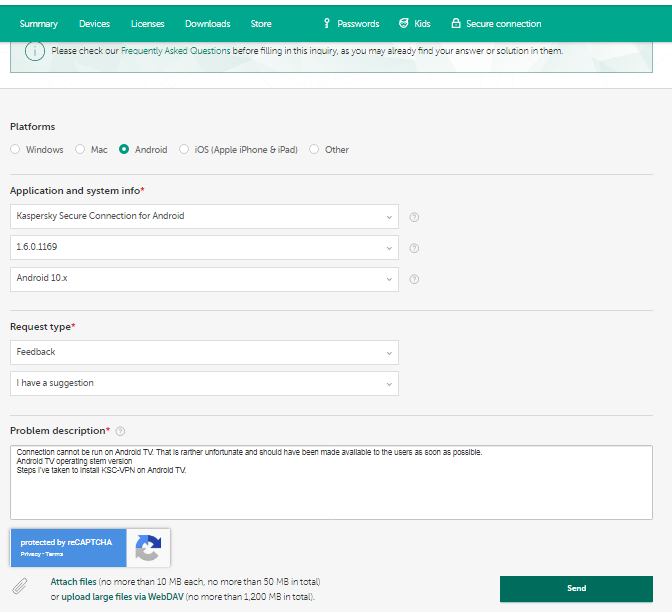
Task: Open Passwords in the top navigation
Action: [x=358, y=24]
